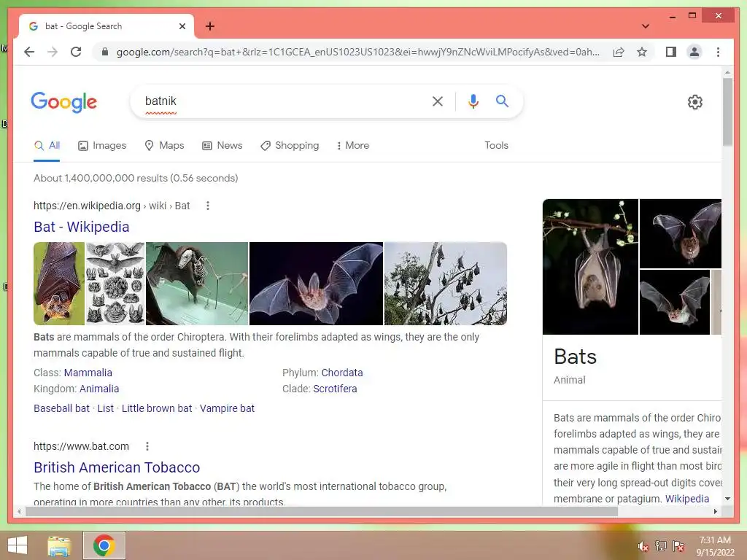Close the 'bat - Google Search' tab
Viewport: 747px width, 560px height.
point(182,26)
